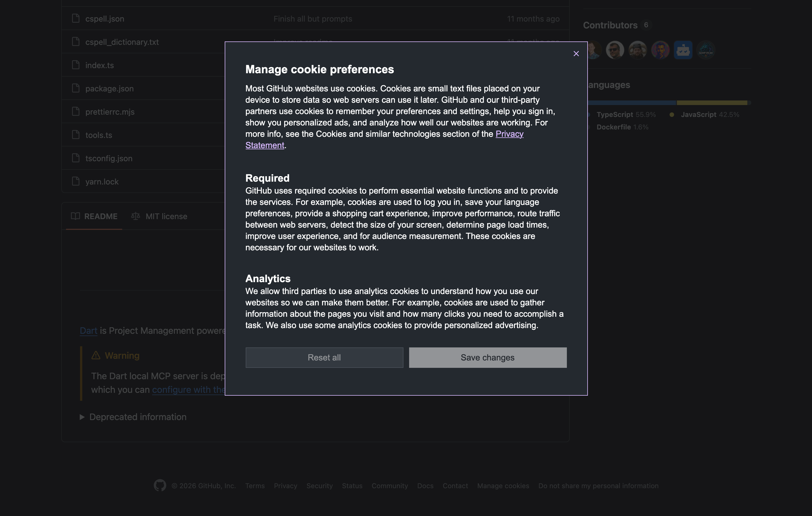This screenshot has height=516, width=812.
Task: Click Save changes button
Action: 488,358
